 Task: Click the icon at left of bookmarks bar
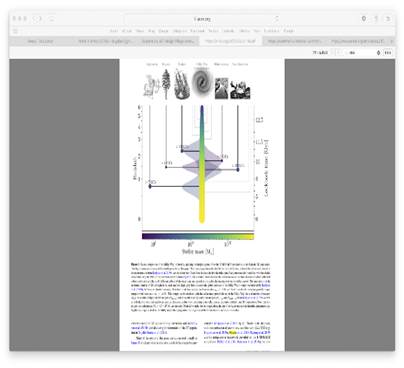tap(15, 31)
